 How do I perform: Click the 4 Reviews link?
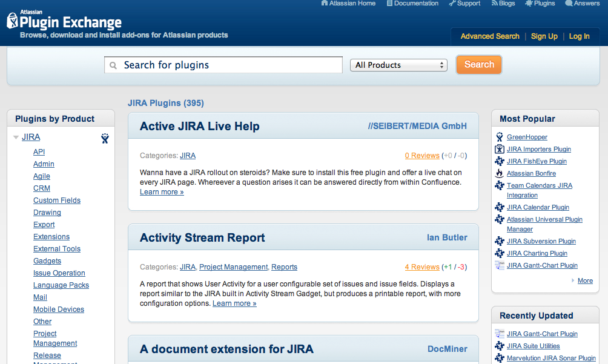coord(422,267)
